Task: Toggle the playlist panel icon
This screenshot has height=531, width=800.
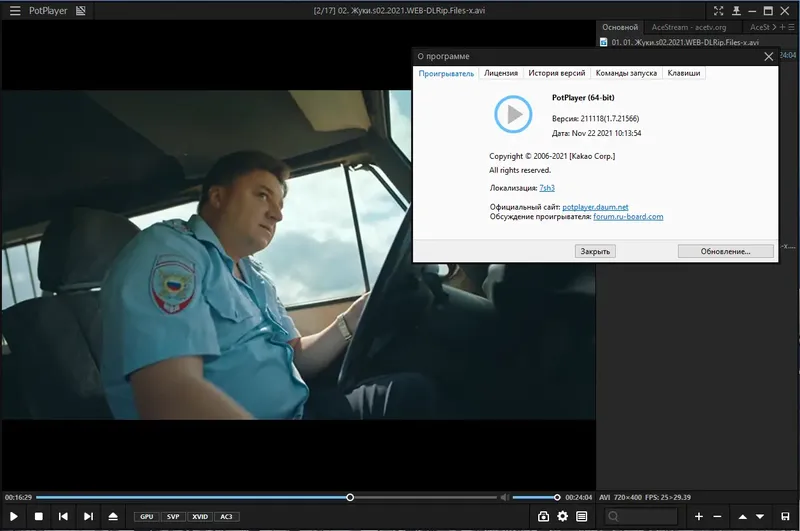Action: coord(581,517)
